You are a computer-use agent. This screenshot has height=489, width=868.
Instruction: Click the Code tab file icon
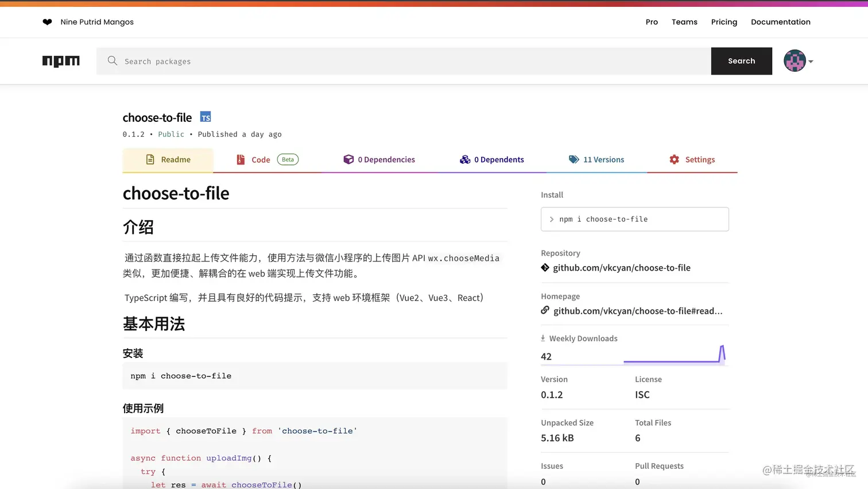coord(241,160)
